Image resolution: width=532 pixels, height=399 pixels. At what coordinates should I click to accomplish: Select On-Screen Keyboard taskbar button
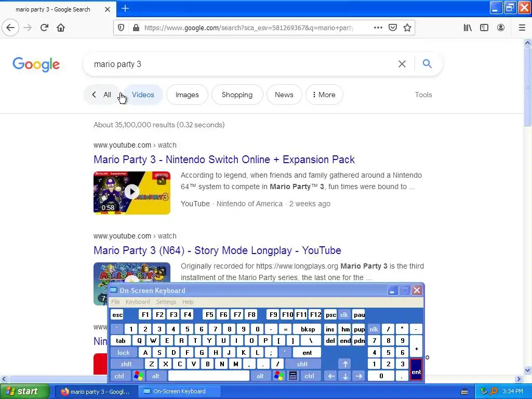pos(179,392)
